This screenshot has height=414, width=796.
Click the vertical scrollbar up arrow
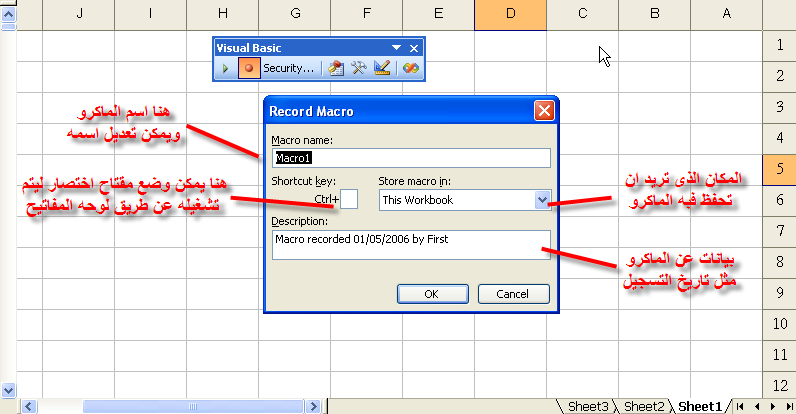tap(8, 14)
